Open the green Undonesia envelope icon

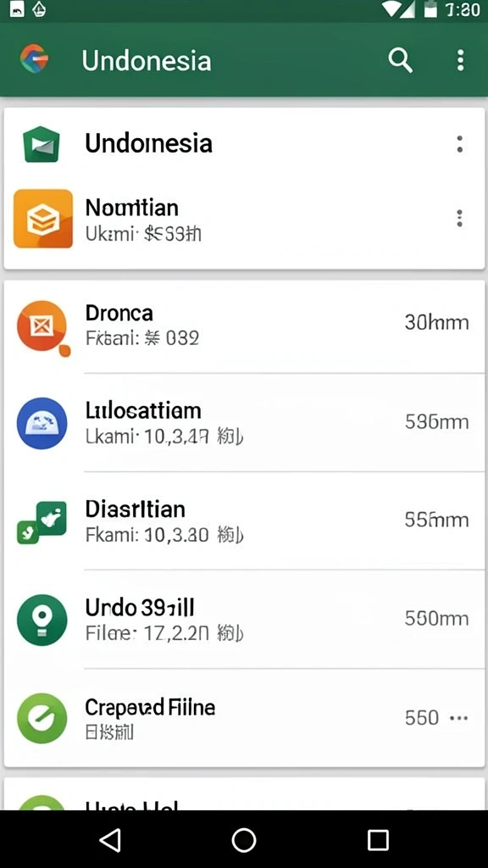42,144
